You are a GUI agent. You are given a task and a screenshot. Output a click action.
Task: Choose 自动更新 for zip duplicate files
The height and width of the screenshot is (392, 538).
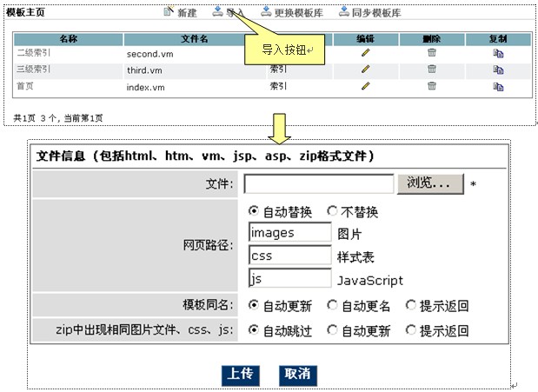(x=332, y=330)
